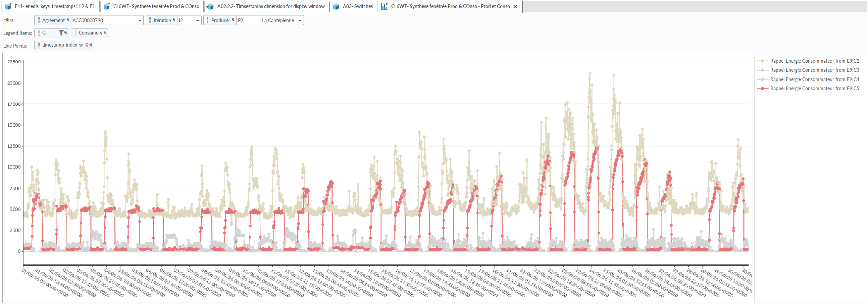Click the filtered cube icon on CL6WT tab
Screen dimensions: 868x305
coord(107,6)
